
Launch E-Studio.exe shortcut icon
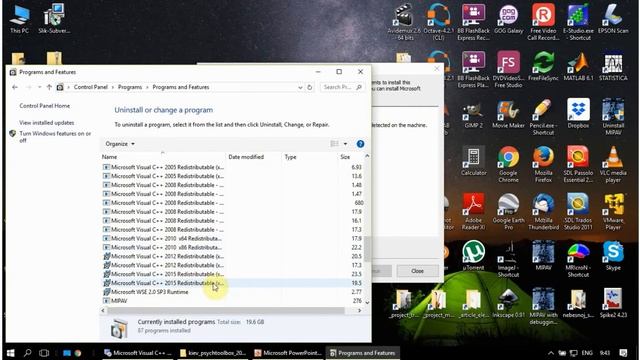click(x=578, y=22)
